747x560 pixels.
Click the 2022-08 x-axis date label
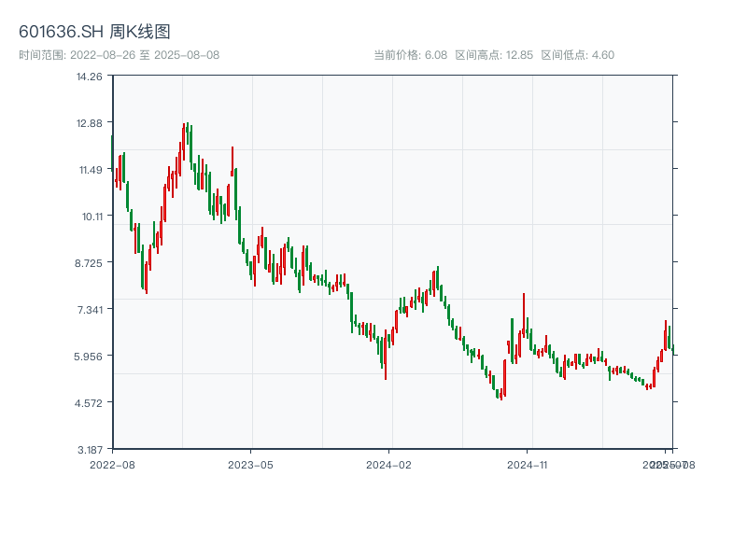[x=112, y=464]
